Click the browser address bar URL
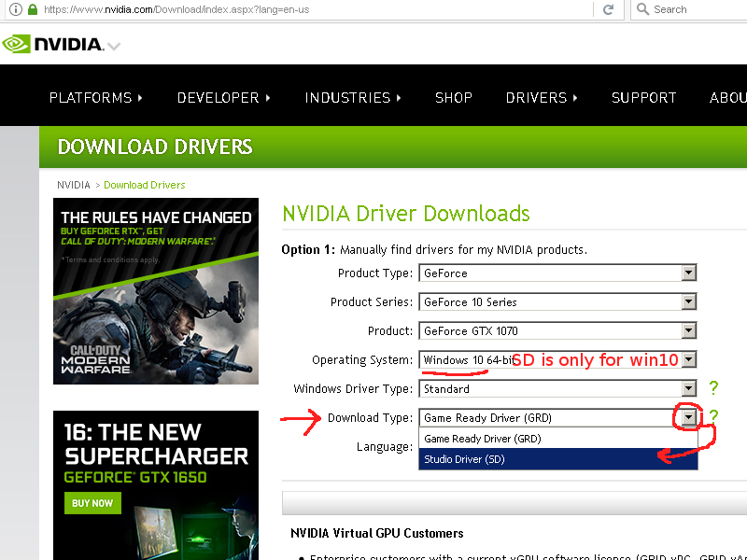 tap(176, 9)
